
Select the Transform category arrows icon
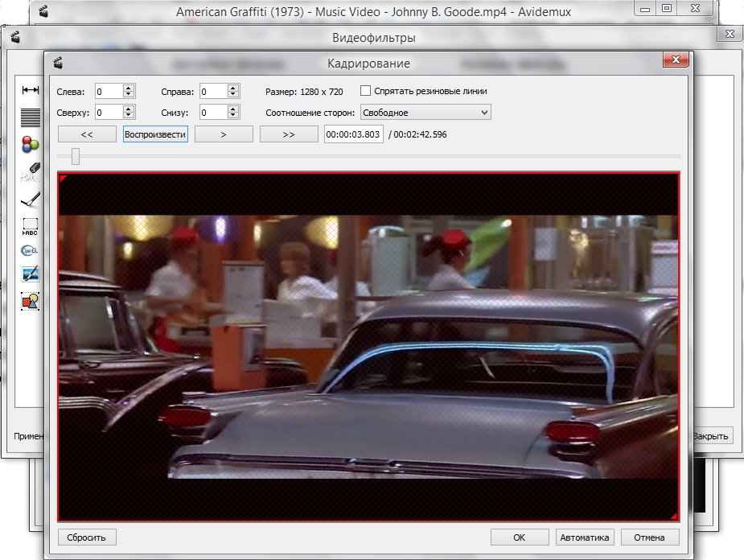click(x=31, y=90)
